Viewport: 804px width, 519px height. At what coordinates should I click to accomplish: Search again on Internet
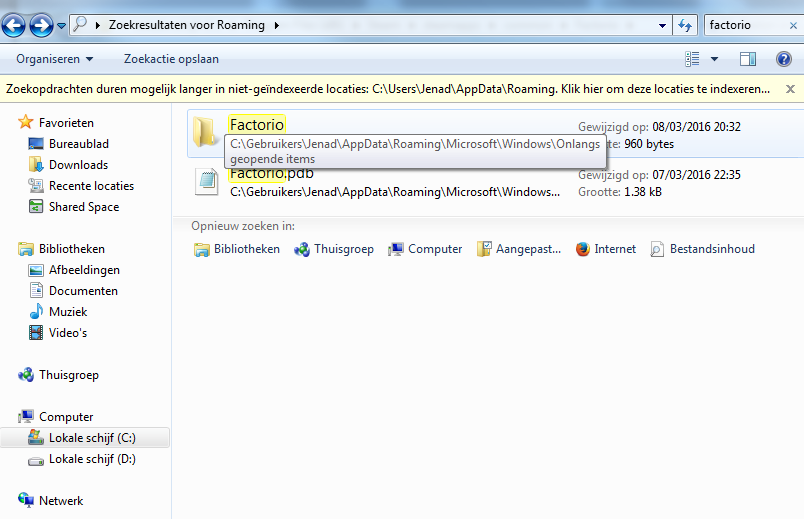(x=606, y=249)
